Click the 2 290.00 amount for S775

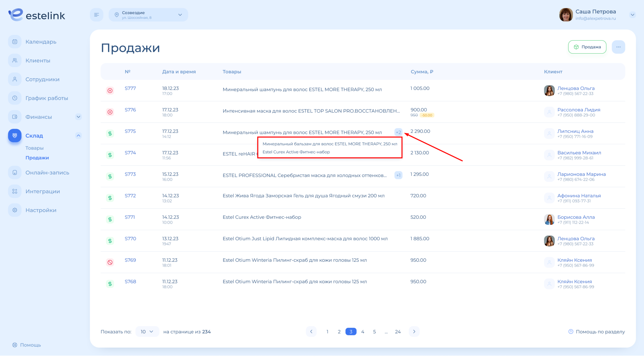click(x=420, y=131)
